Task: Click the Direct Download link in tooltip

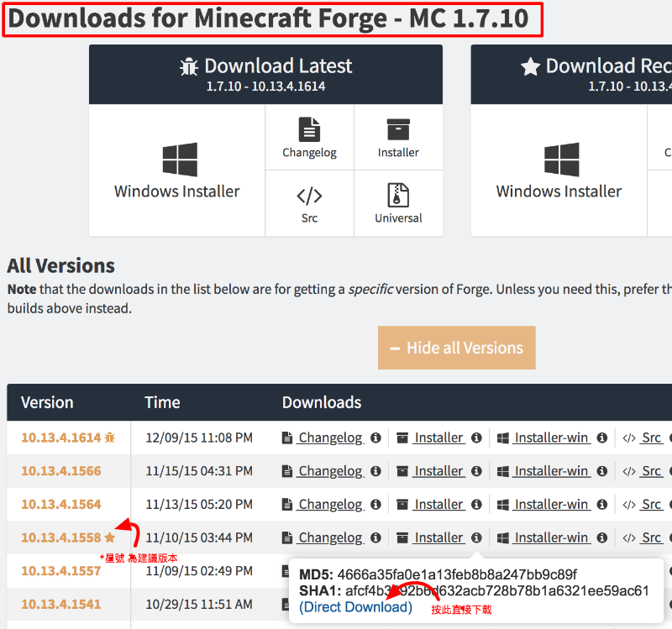Action: [x=355, y=607]
